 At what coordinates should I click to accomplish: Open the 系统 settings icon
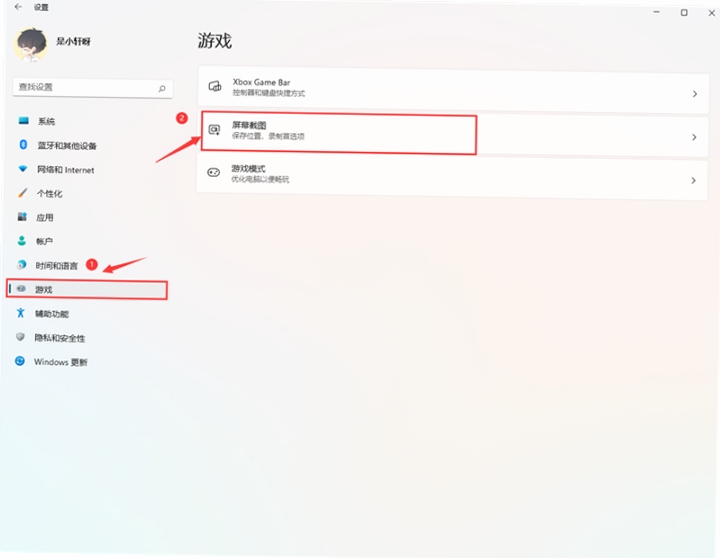tap(23, 121)
